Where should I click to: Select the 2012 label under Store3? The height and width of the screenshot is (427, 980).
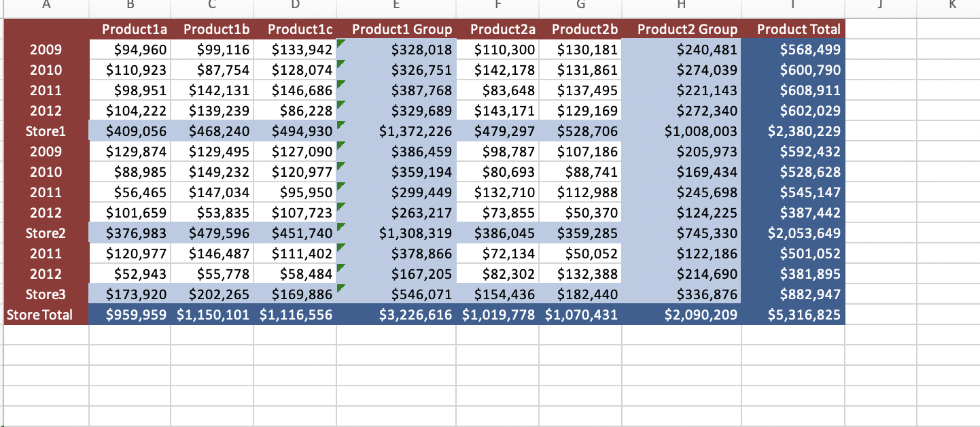point(46,274)
